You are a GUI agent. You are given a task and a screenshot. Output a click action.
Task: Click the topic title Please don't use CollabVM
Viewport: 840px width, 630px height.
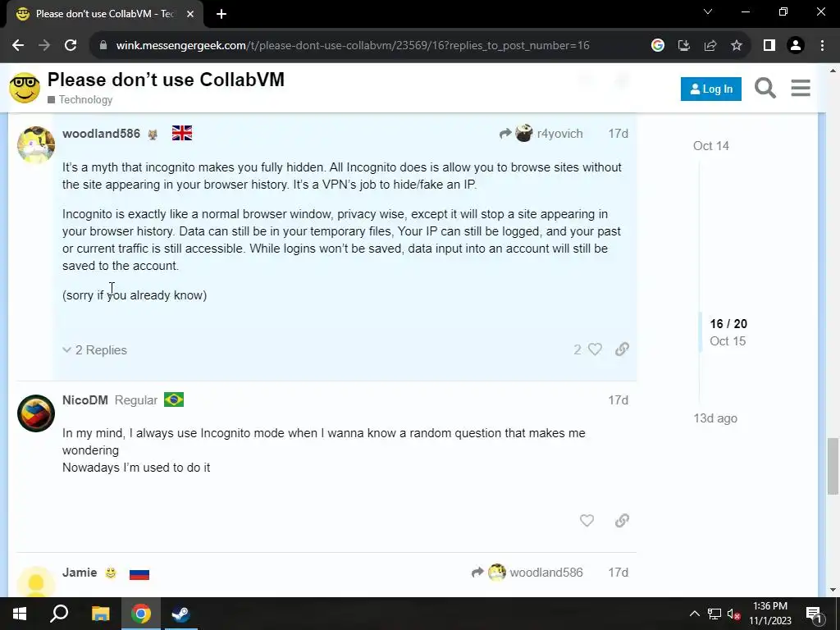click(x=166, y=80)
